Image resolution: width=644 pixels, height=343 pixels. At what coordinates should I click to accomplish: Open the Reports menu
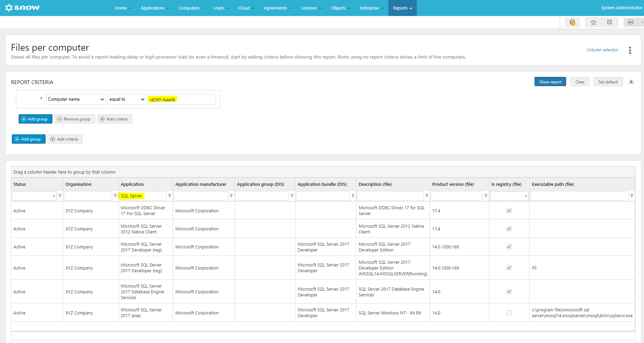coord(403,8)
